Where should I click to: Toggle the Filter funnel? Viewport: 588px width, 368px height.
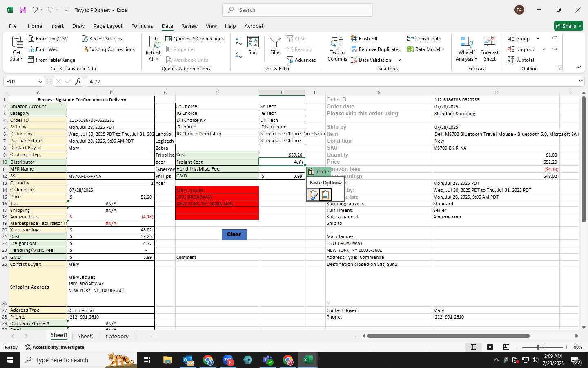276,45
